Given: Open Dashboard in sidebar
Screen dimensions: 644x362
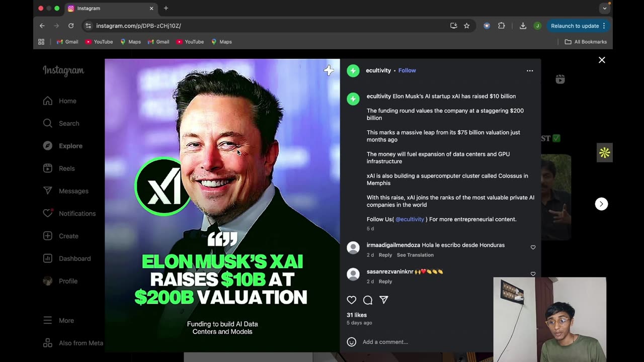Looking at the screenshot, I should click(67, 258).
